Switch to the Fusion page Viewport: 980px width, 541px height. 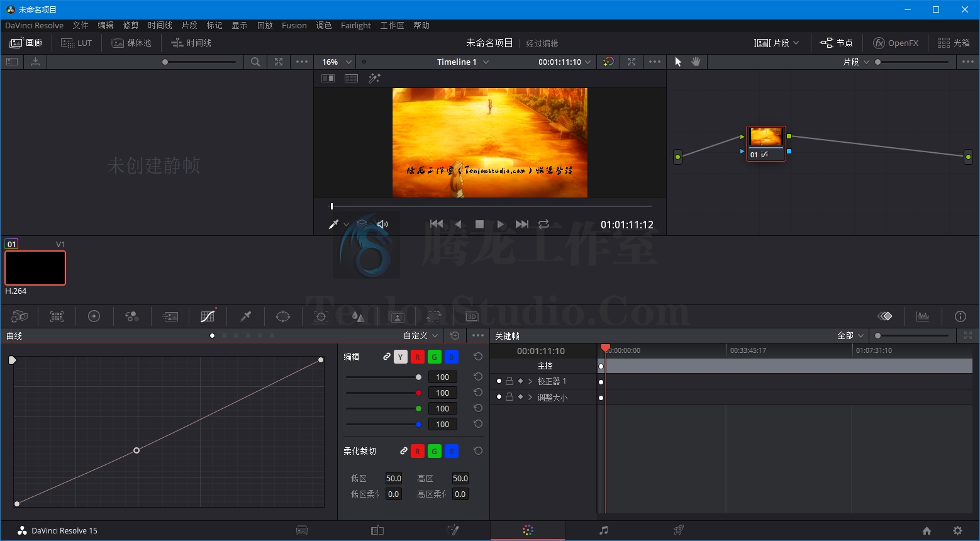pos(452,530)
